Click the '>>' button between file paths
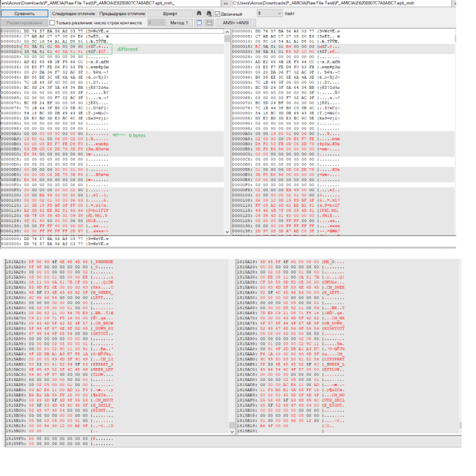 coord(225,3)
